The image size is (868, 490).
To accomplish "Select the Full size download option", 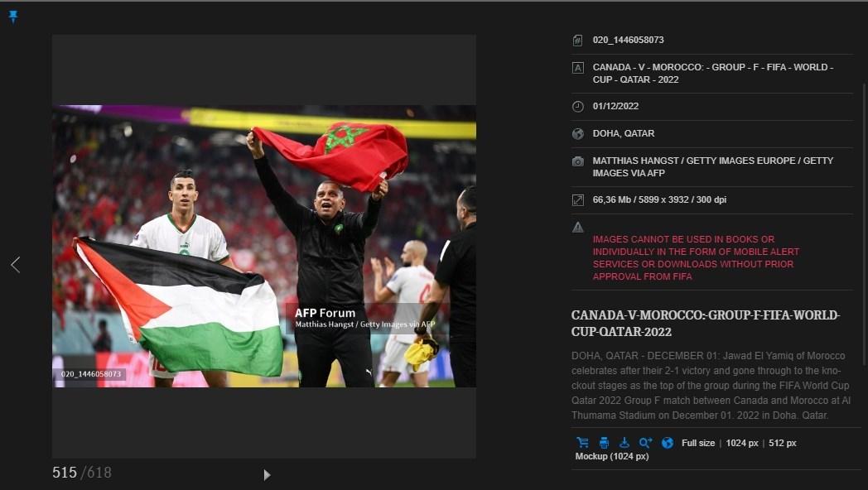I will coord(697,443).
